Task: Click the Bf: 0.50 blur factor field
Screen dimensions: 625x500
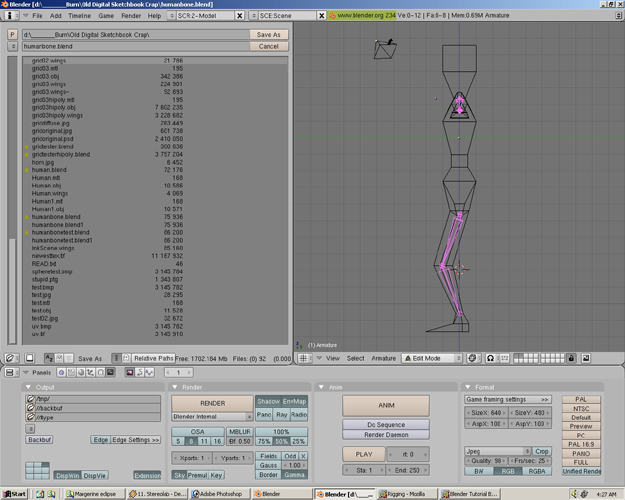Action: point(240,441)
